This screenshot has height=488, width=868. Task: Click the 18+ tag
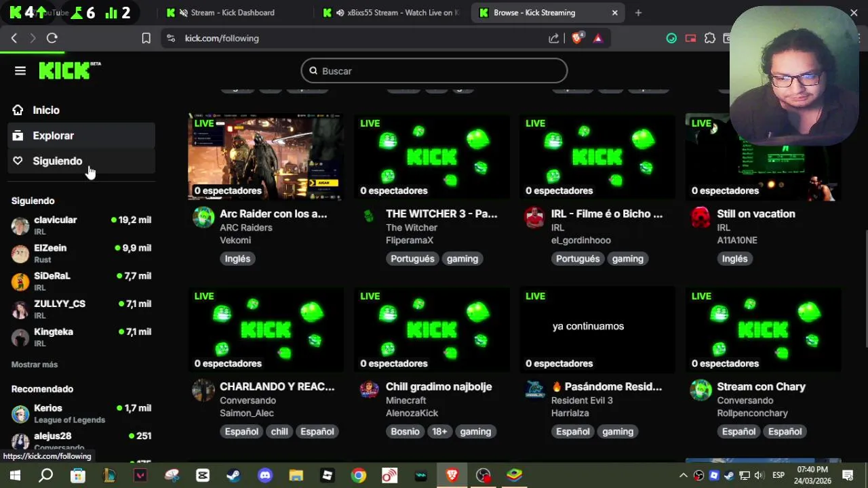(x=439, y=431)
